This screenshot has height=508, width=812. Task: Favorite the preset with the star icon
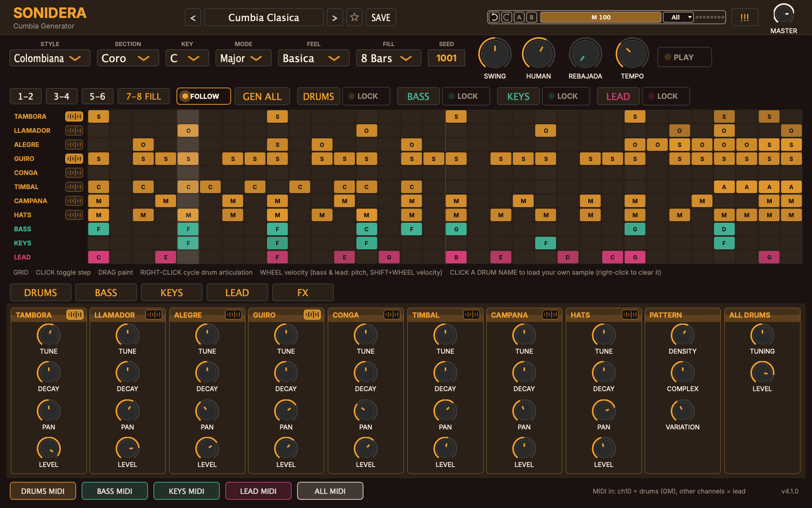point(354,17)
